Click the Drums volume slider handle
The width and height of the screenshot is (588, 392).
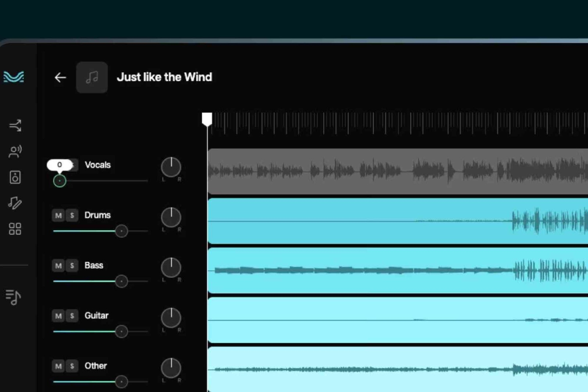121,231
